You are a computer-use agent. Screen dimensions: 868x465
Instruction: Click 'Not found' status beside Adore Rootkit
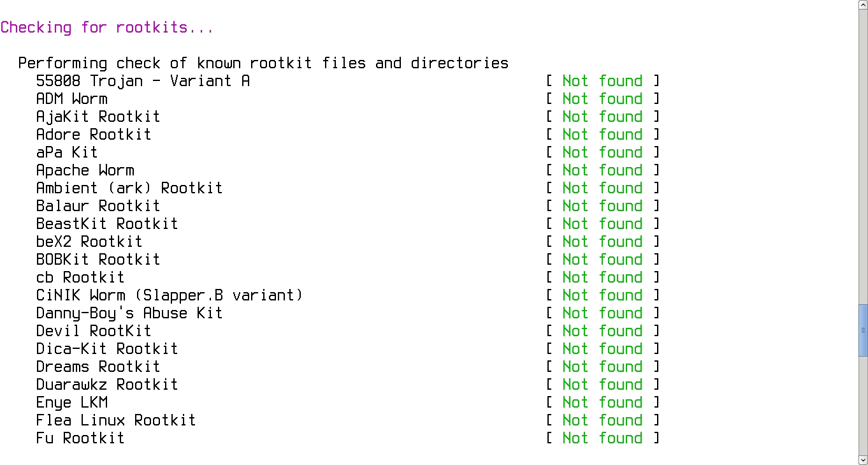[x=602, y=135]
